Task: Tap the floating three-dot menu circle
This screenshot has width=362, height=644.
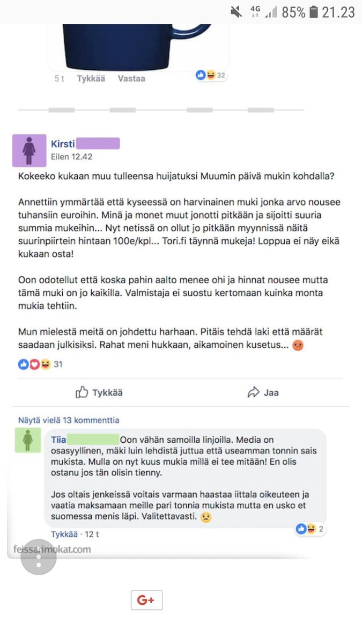Action: (x=38, y=557)
